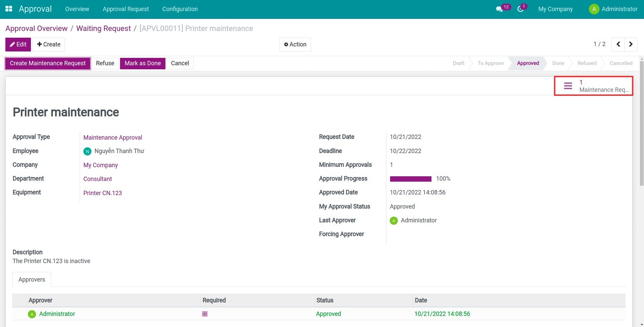Expand the My Company switcher
The image size is (644, 327).
(555, 9)
